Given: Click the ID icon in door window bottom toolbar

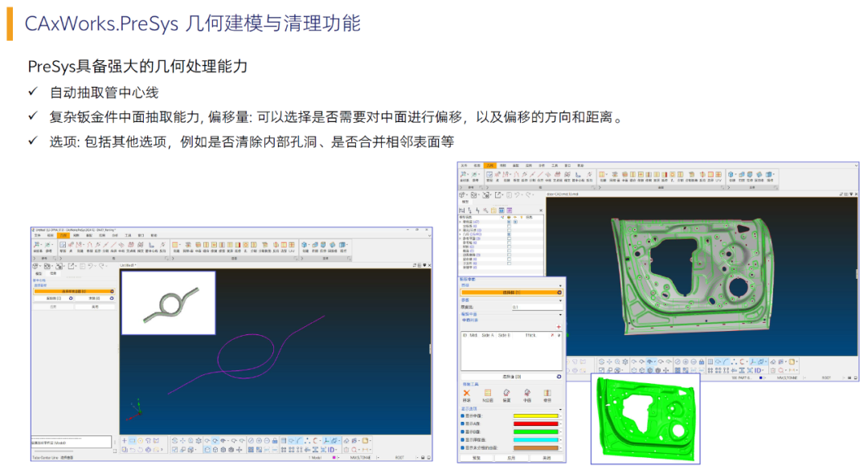Looking at the screenshot, I should [757, 370].
